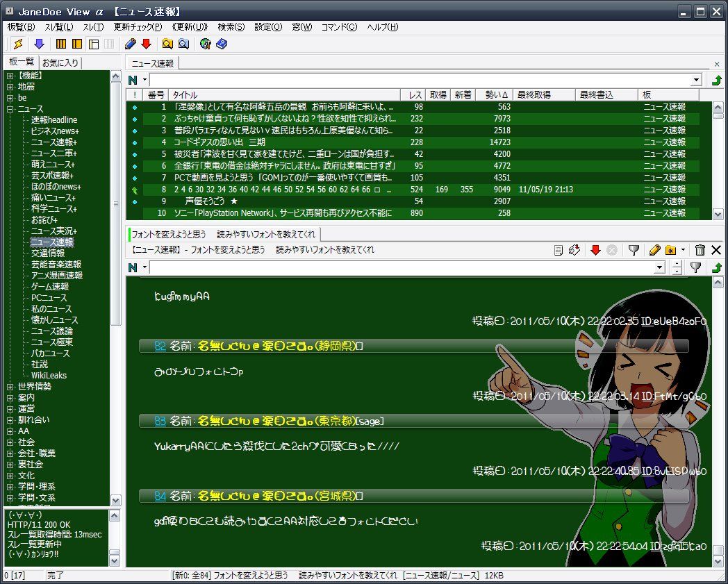Click the thread list search input field
728x584 pixels.
point(420,80)
